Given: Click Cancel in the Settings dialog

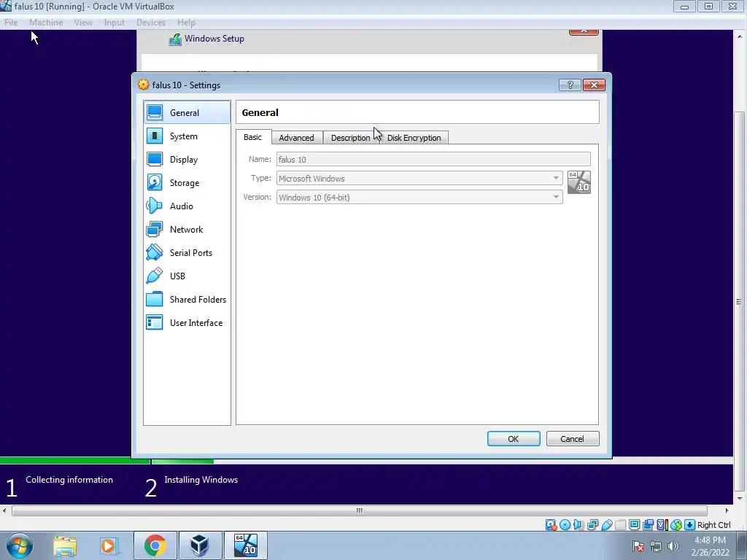Looking at the screenshot, I should point(573,438).
